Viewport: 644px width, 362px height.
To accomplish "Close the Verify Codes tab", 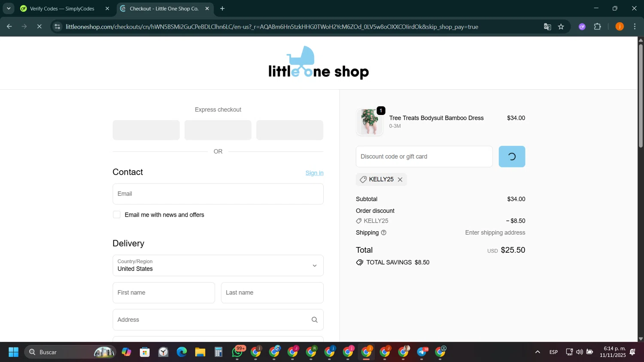I will click(107, 9).
